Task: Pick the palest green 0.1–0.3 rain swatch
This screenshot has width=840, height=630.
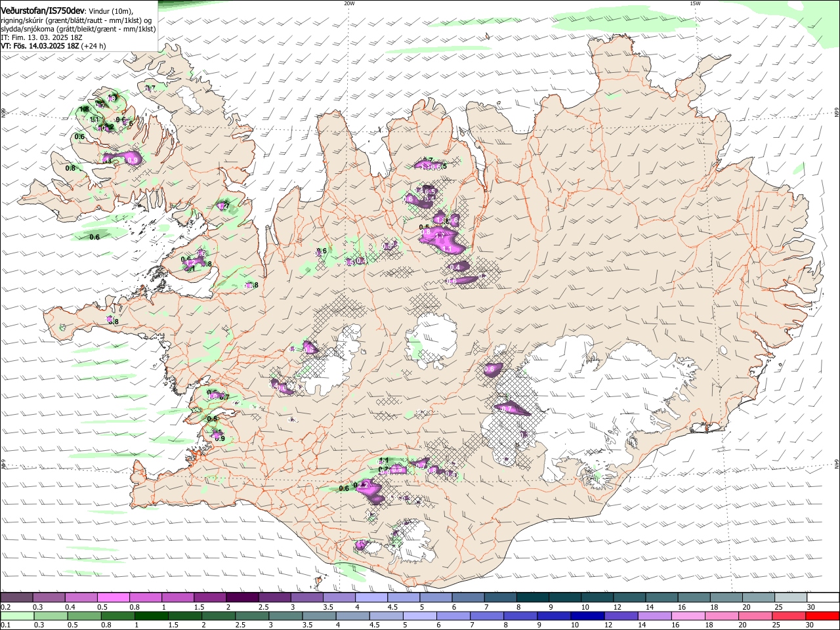Action: [17, 616]
